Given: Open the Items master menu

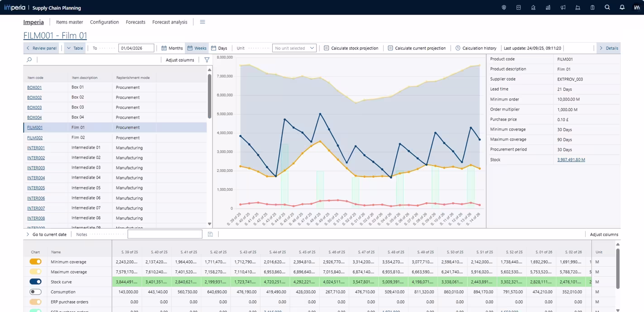Looking at the screenshot, I should click(69, 22).
